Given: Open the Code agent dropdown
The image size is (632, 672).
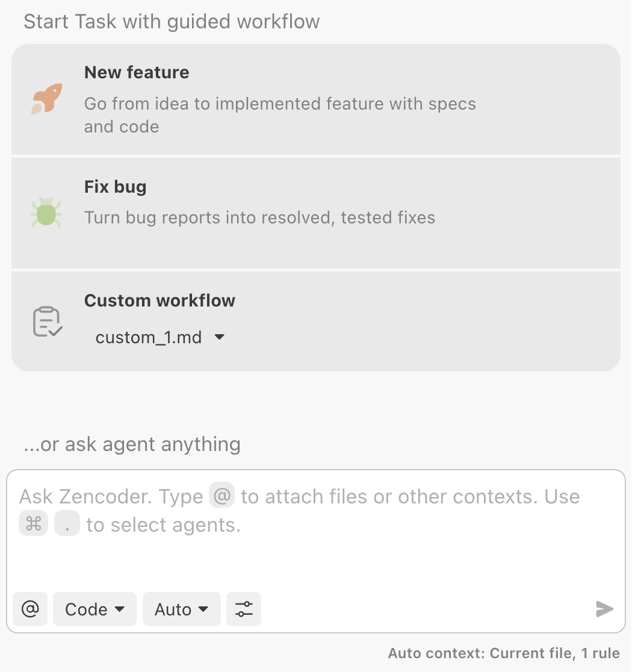Looking at the screenshot, I should (94, 609).
